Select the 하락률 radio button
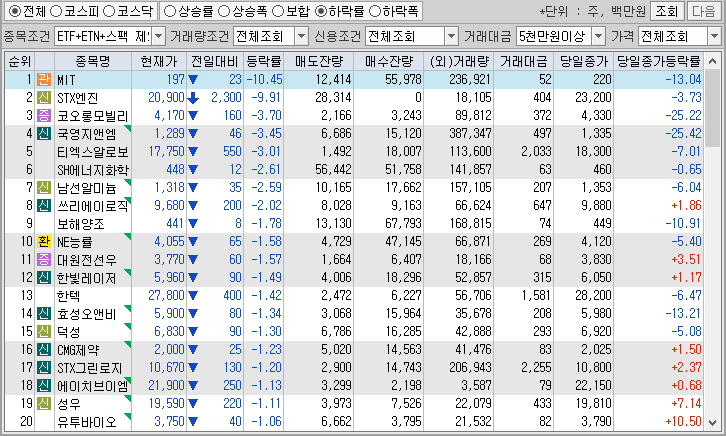 coord(320,11)
